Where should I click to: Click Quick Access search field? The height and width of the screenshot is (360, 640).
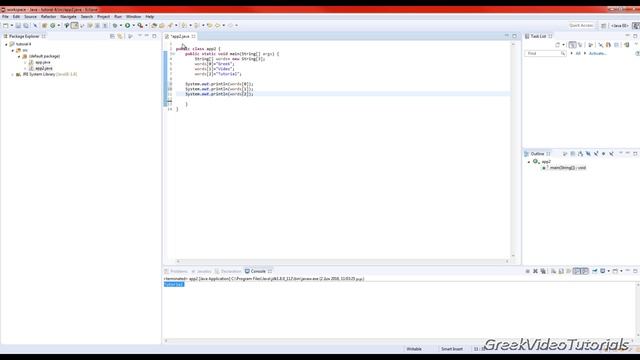point(582,25)
